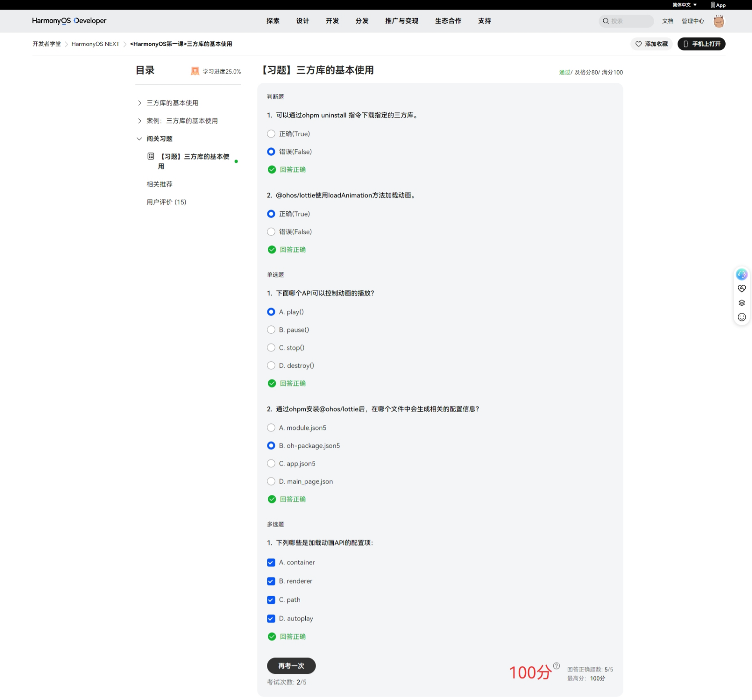Go to 开发者学堂 breadcrumb
This screenshot has width=752, height=700.
tap(47, 44)
